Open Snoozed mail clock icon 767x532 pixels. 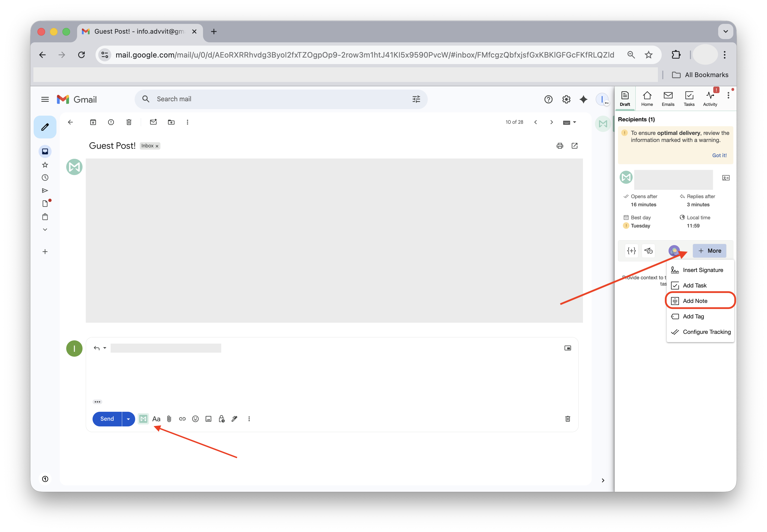45,178
